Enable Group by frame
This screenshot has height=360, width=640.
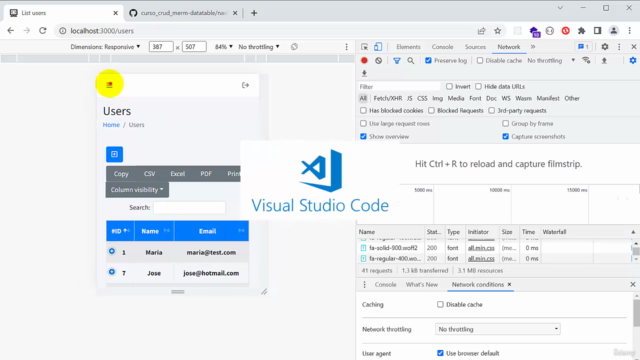point(506,123)
